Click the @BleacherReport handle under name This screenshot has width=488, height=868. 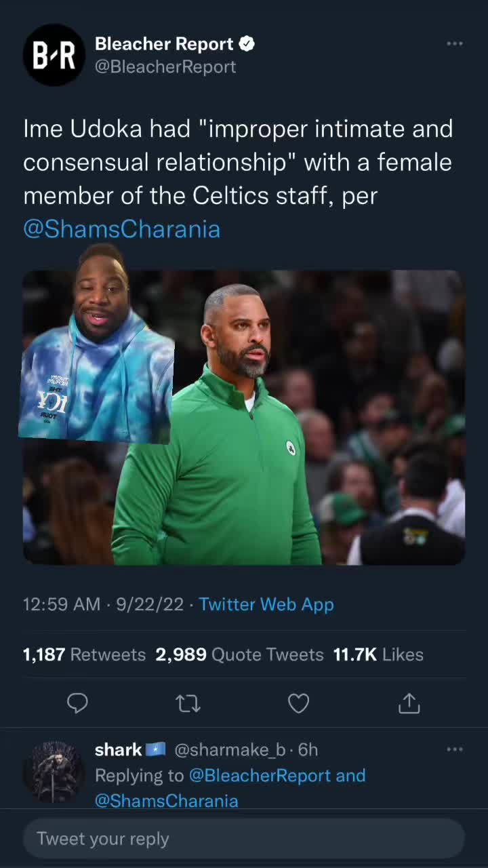tap(165, 66)
